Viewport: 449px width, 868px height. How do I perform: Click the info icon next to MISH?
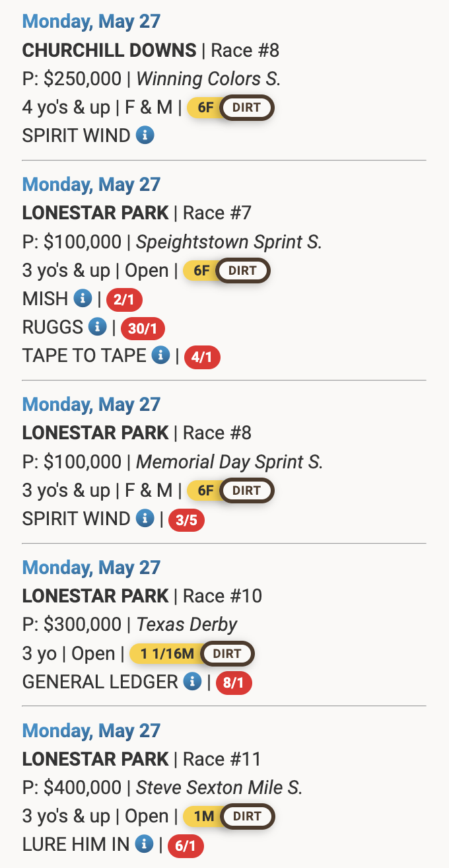83,299
